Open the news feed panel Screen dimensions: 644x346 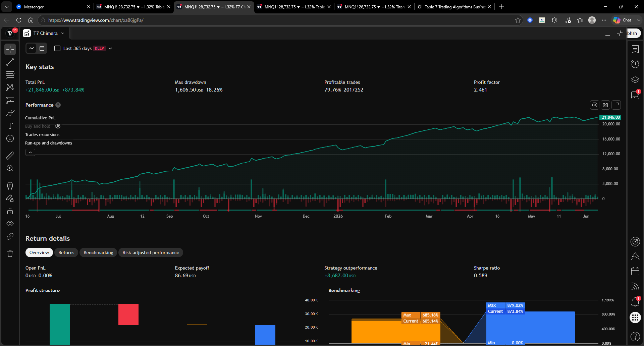point(635,287)
